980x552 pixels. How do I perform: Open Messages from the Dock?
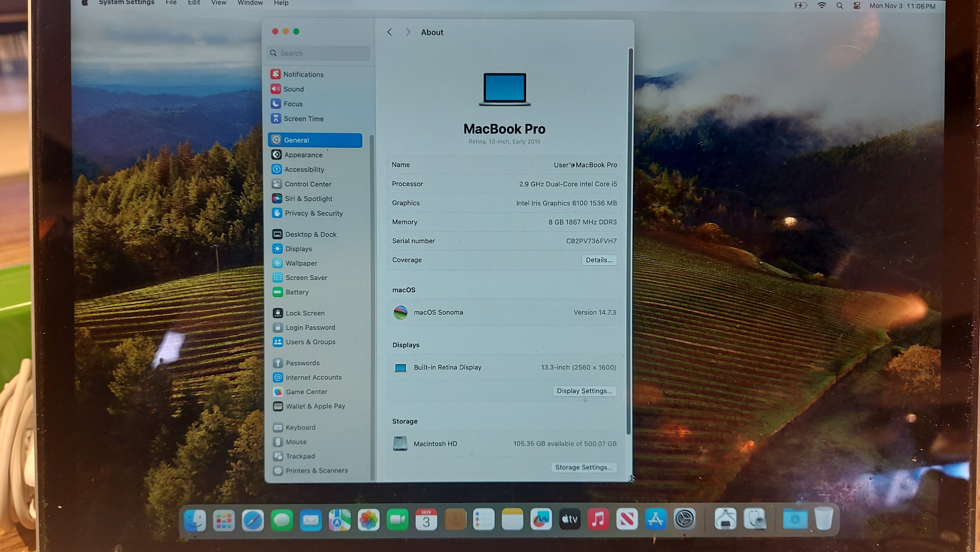pyautogui.click(x=282, y=520)
